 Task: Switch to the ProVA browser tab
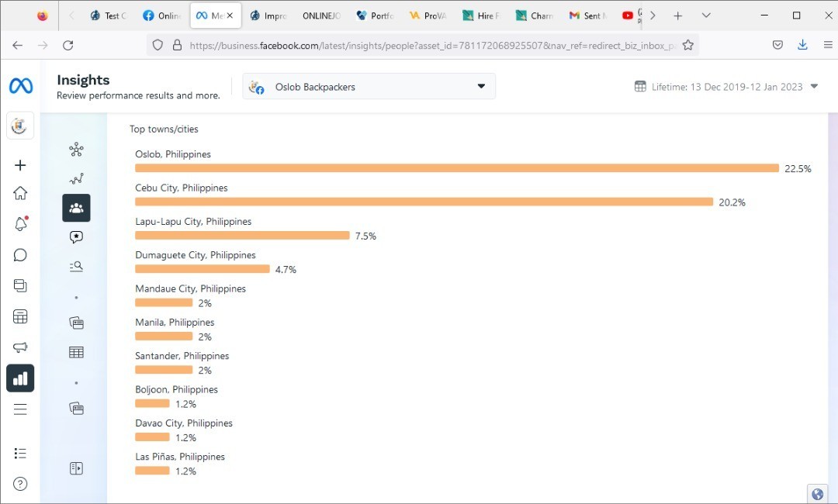coord(428,16)
